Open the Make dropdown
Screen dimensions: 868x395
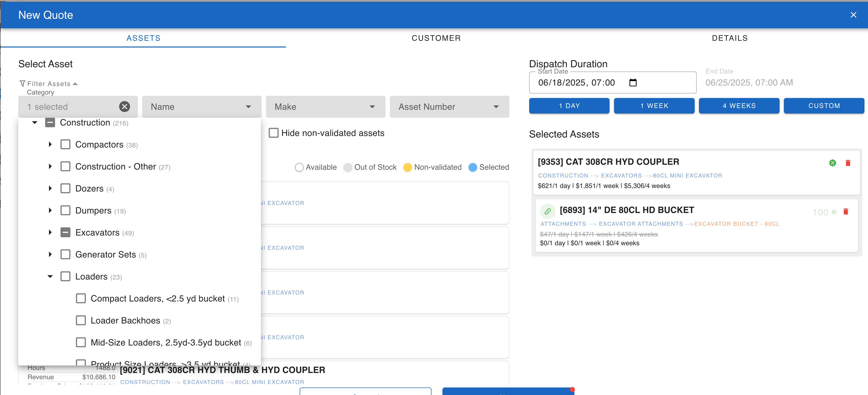click(x=325, y=106)
